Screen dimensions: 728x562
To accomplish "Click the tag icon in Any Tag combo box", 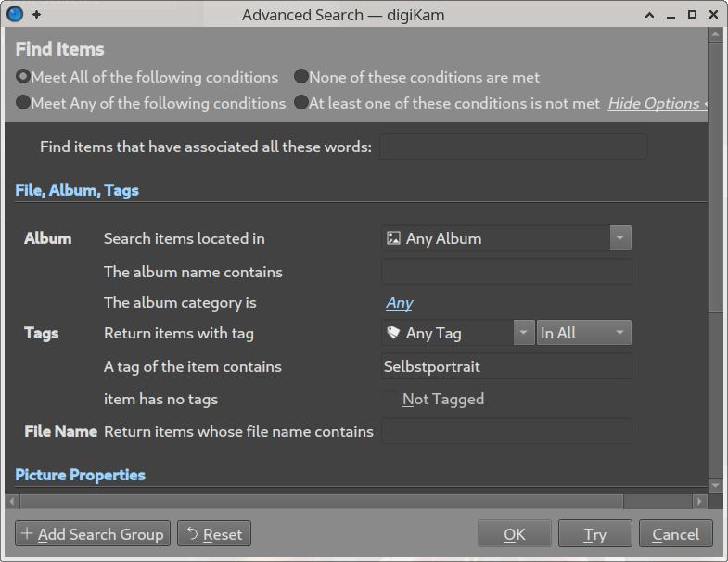I will [x=393, y=333].
